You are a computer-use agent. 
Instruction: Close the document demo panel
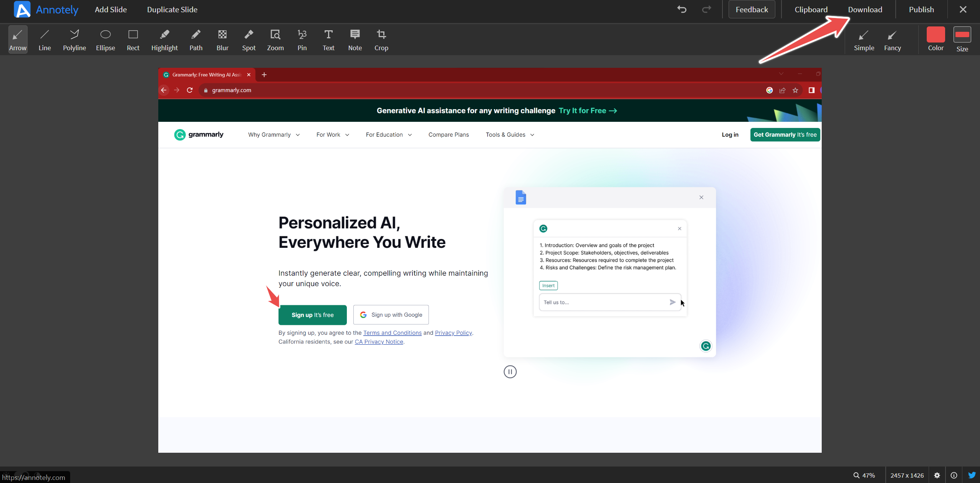[x=701, y=197]
